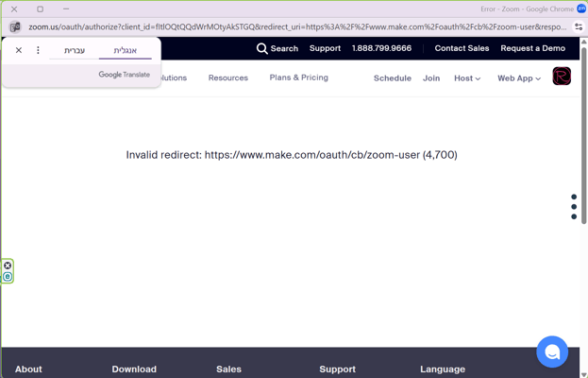The width and height of the screenshot is (588, 378).
Task: Open the profile avatar with R logo
Action: click(x=562, y=77)
